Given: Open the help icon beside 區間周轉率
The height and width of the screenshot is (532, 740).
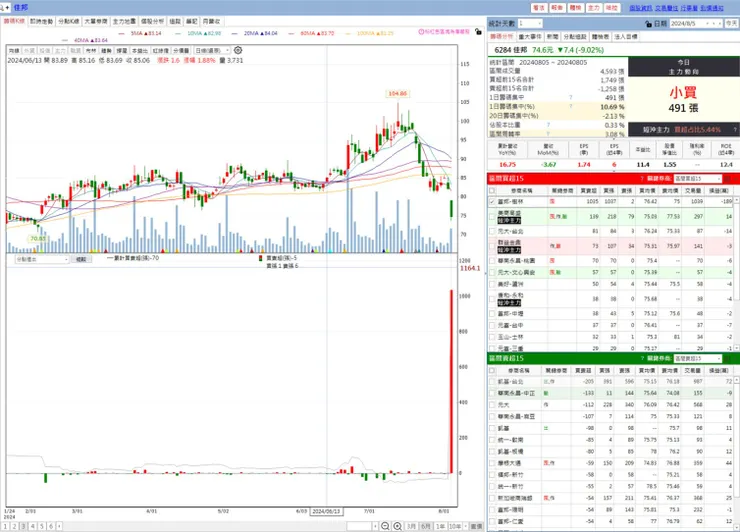Looking at the screenshot, I should tap(548, 134).
